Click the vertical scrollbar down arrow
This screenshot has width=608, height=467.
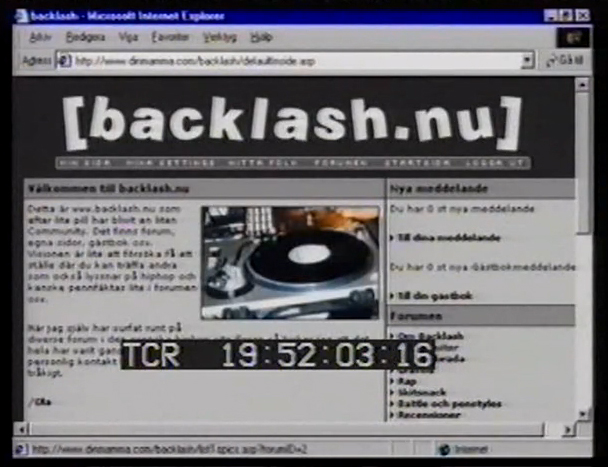583,413
